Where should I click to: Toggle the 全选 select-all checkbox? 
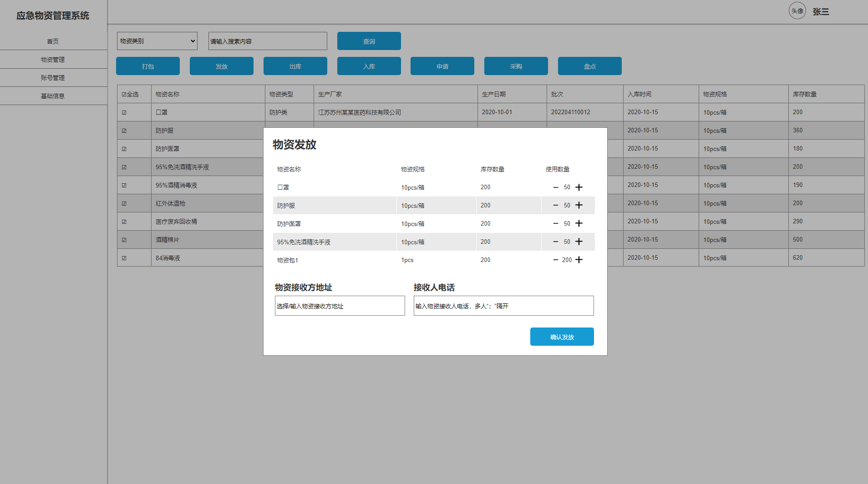(x=124, y=94)
